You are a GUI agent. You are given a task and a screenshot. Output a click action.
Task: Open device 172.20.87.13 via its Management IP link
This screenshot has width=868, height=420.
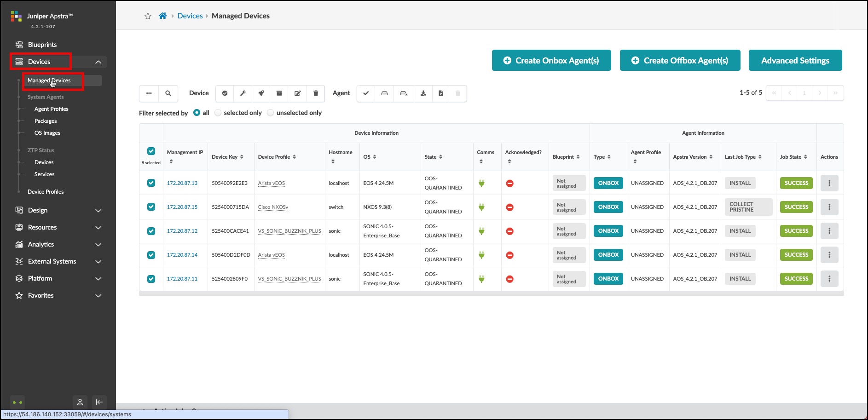pyautogui.click(x=182, y=183)
